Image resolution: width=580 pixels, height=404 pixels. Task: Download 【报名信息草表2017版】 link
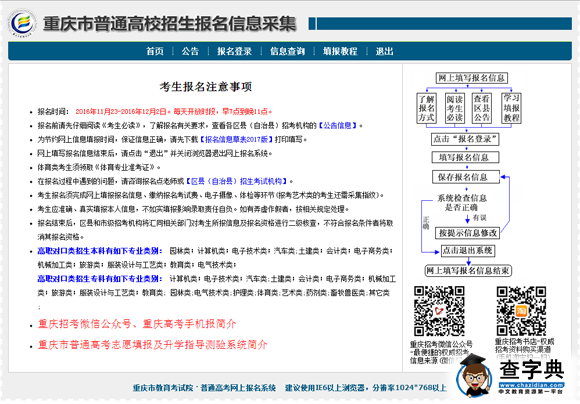point(236,139)
